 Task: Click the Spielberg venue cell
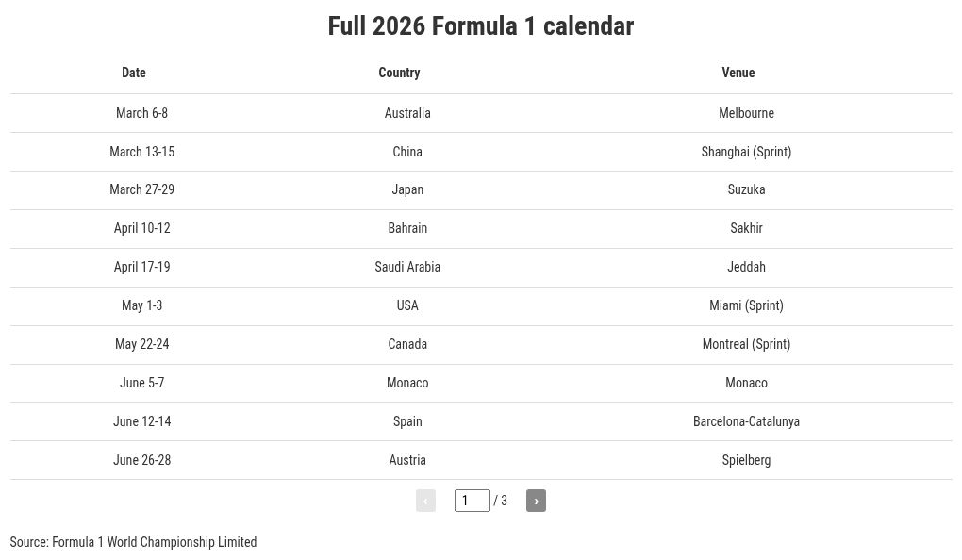click(746, 460)
